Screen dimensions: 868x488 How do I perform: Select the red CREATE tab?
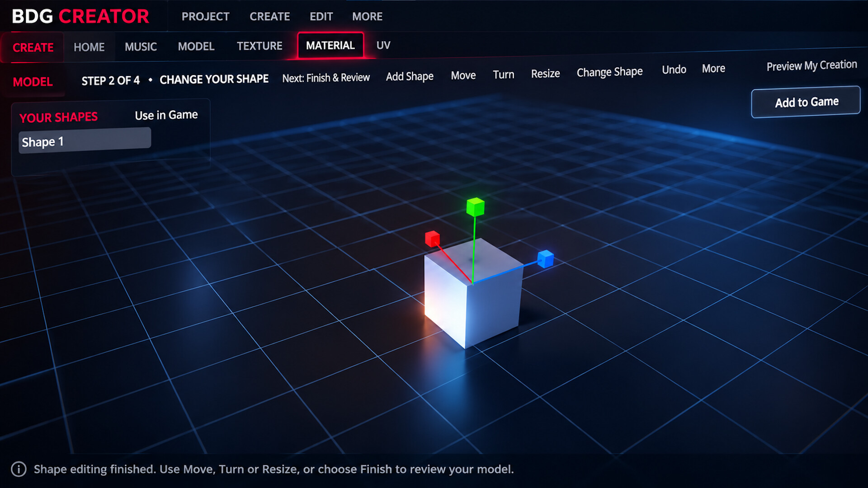pyautogui.click(x=33, y=47)
